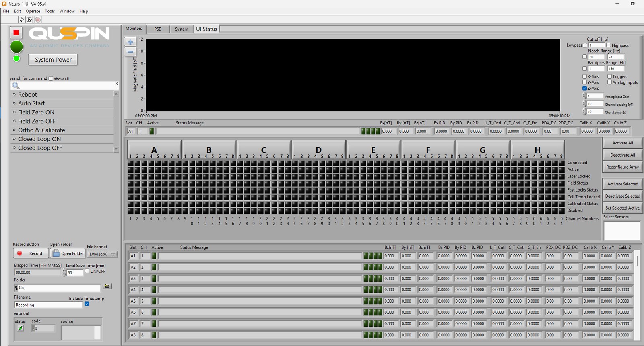Enable the Highpass checkbox
644x346 pixels.
[x=609, y=45]
